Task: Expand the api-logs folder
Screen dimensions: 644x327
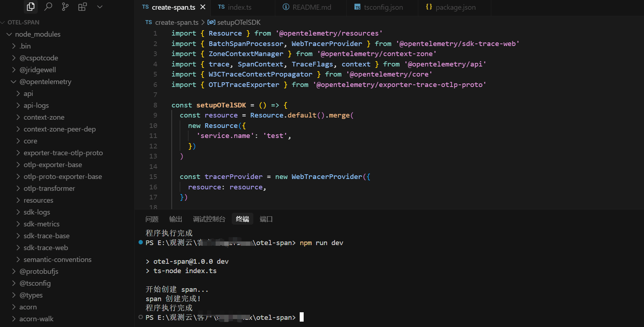Action: [18, 105]
